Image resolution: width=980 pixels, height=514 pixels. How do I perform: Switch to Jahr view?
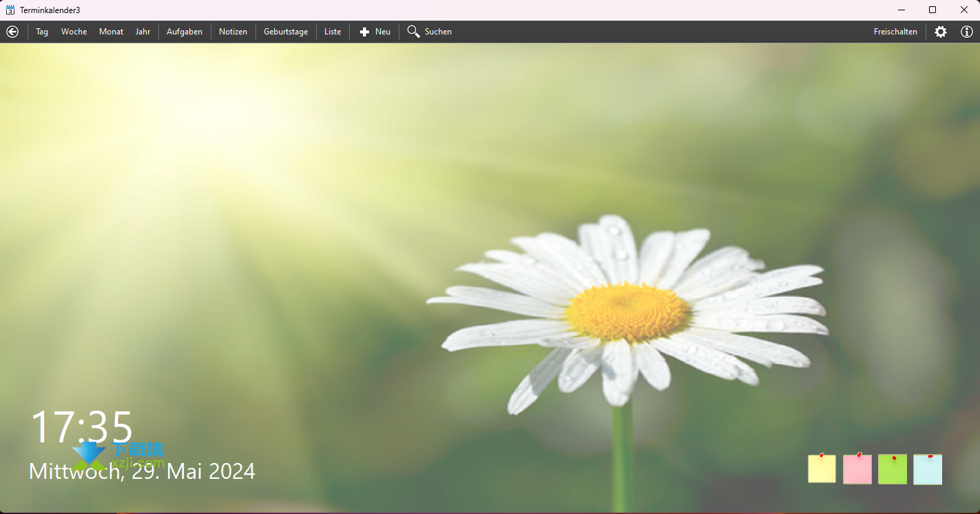pos(143,32)
